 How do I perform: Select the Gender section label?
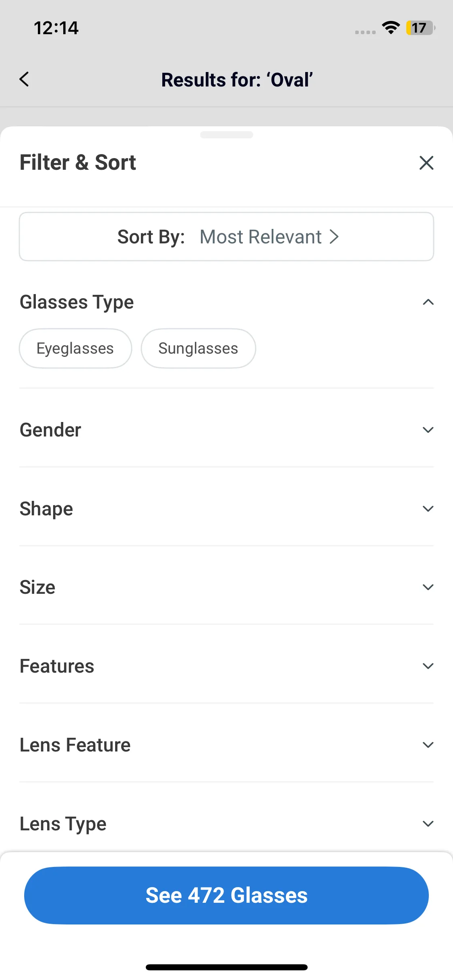pyautogui.click(x=51, y=430)
